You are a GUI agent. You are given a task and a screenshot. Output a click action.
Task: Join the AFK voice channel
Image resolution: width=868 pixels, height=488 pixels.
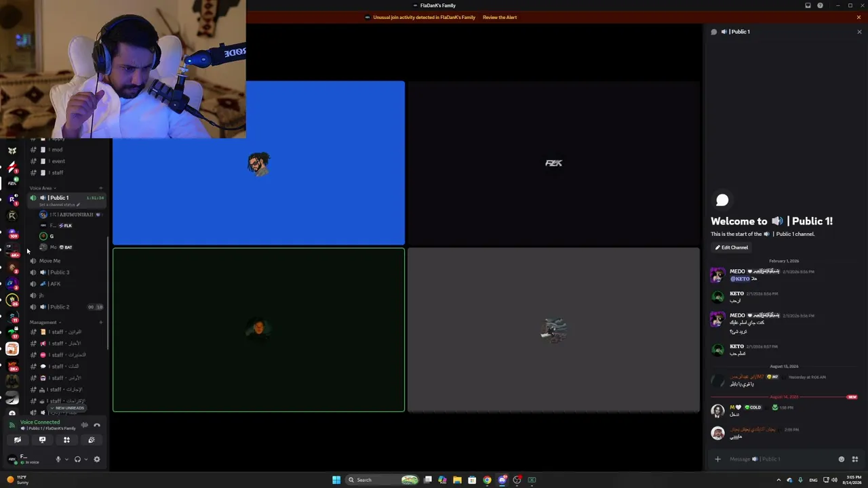coord(66,284)
